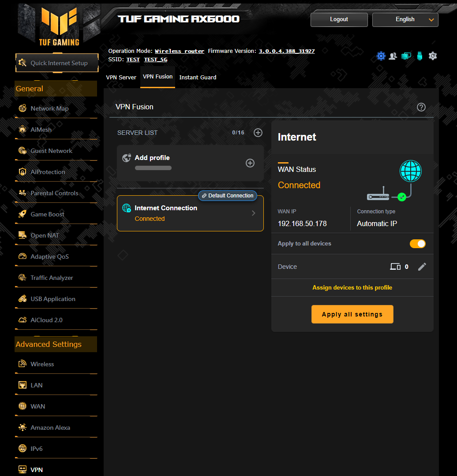Click the blue gear status icon in header
This screenshot has width=457, height=476.
[381, 56]
